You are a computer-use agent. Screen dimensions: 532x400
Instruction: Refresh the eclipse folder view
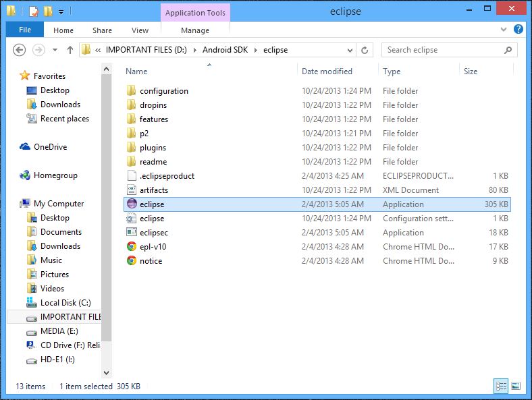pyautogui.click(x=365, y=50)
